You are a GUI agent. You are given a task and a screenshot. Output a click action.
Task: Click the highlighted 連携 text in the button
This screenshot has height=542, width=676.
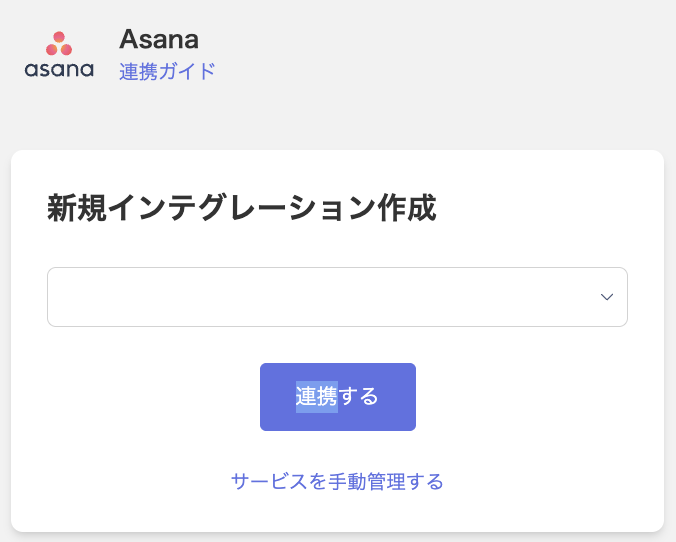pyautogui.click(x=316, y=397)
